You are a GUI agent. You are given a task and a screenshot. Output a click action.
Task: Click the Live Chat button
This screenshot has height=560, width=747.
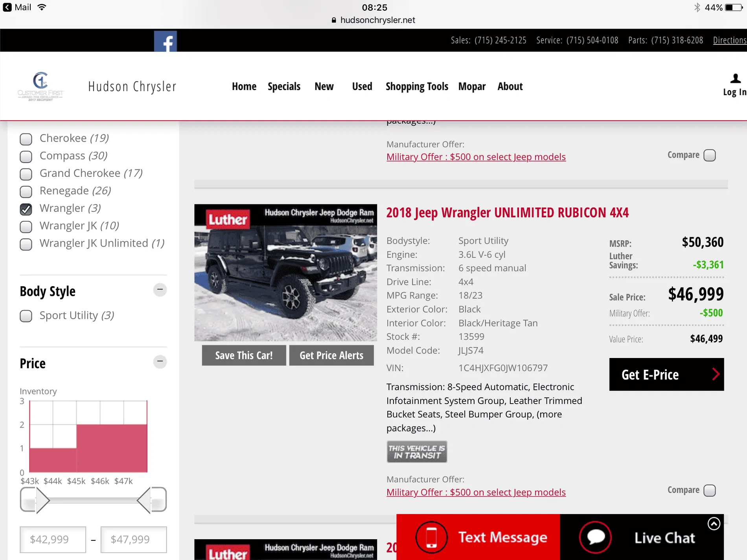pyautogui.click(x=642, y=537)
